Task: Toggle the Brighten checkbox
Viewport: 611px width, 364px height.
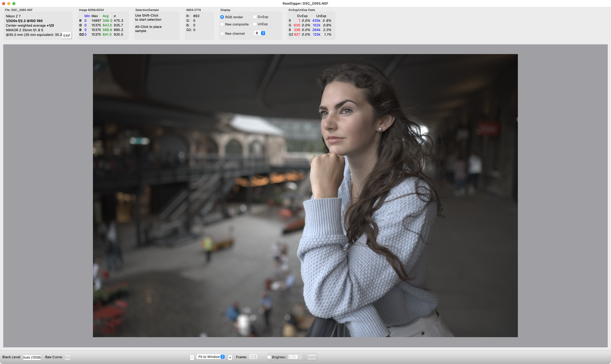Action: pyautogui.click(x=269, y=357)
